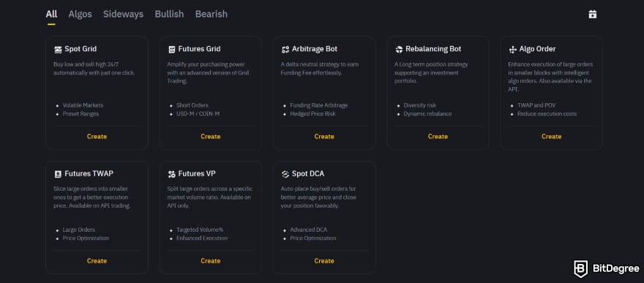Click the Enhanced Execution bullet
This screenshot has height=283, width=644.
point(202,238)
